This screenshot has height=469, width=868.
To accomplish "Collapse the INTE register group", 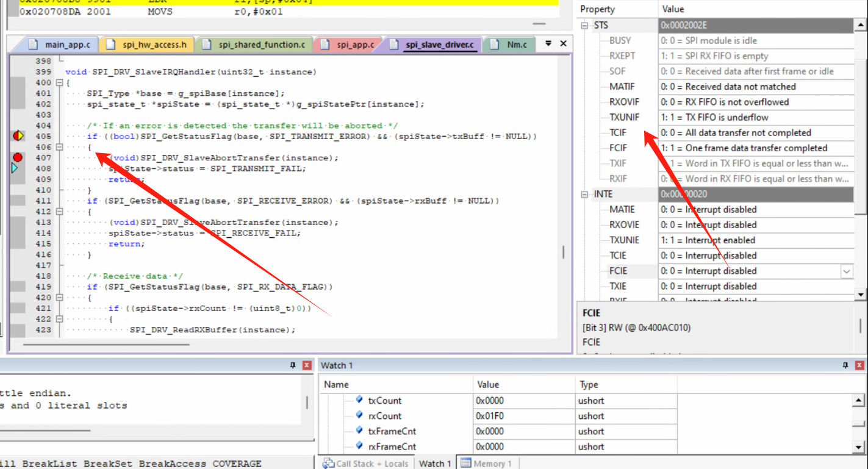I will (x=585, y=195).
